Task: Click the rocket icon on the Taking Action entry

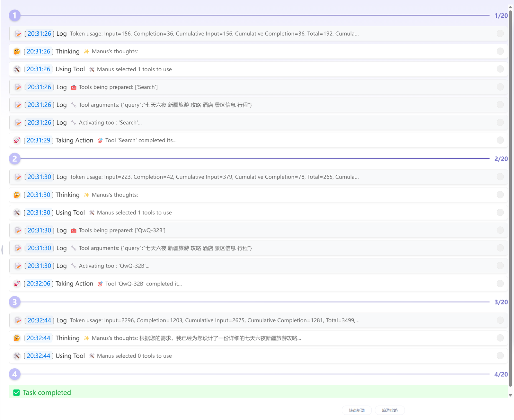Action: [16, 140]
